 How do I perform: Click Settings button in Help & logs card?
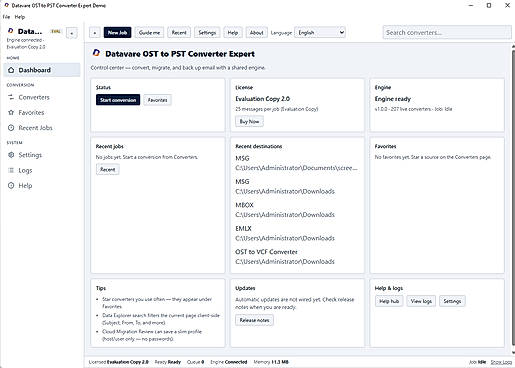pos(452,301)
